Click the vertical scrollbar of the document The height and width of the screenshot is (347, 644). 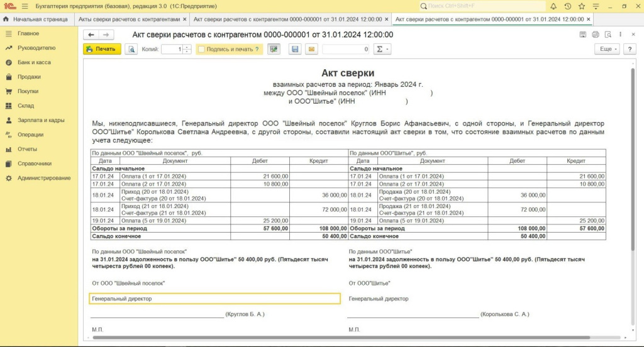tap(632, 157)
